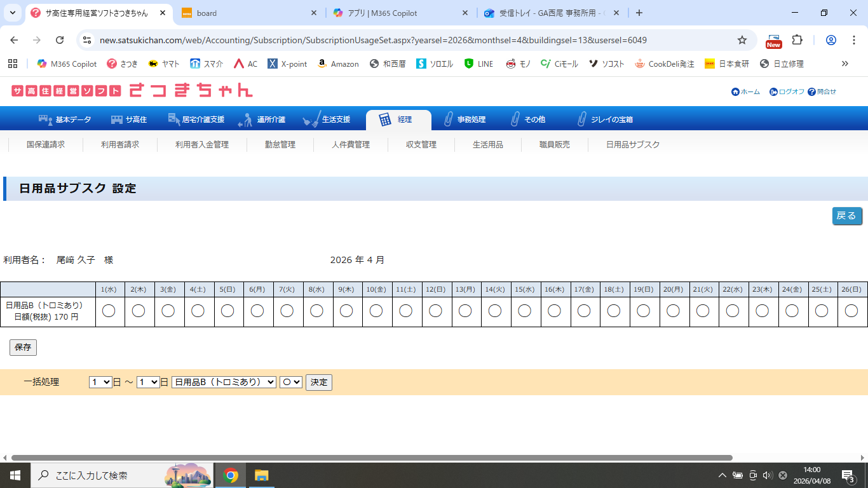Viewport: 868px width, 488px height.
Task: Toggle the circle for 1(水)
Action: pyautogui.click(x=109, y=311)
